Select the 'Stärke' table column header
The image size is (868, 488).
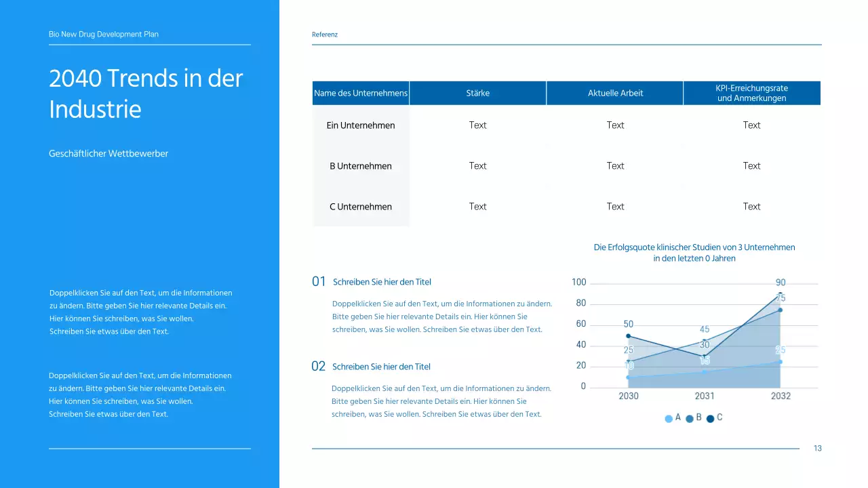(477, 93)
